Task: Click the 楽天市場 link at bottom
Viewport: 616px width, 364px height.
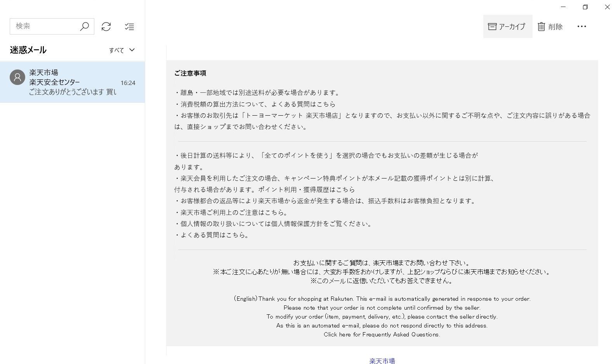Action: pos(382,361)
